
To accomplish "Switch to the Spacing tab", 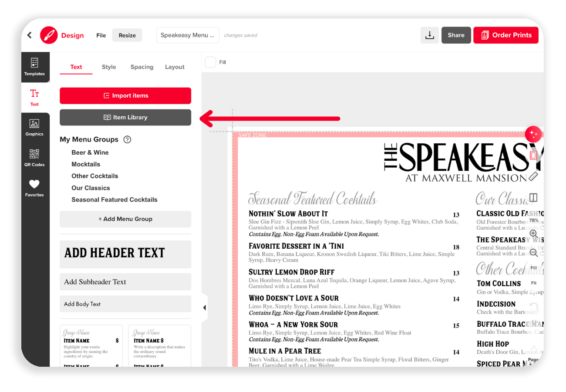I will click(x=142, y=67).
